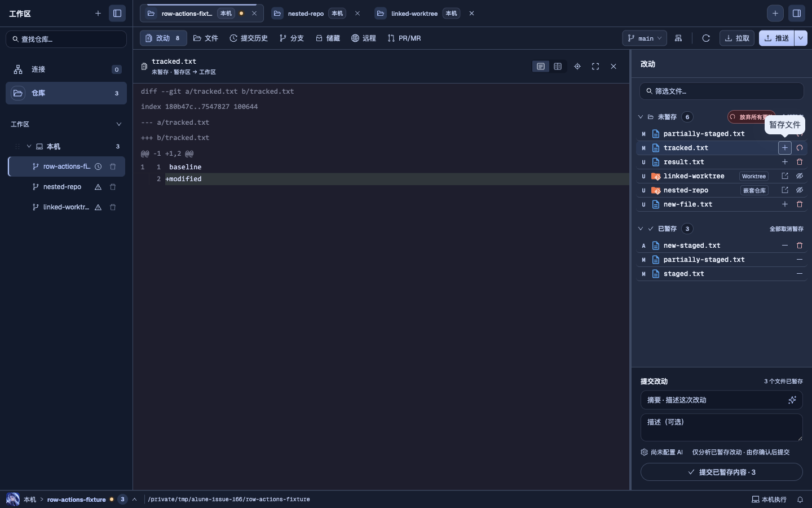Stage new-file.txt with its plus icon
Image resolution: width=812 pixels, height=508 pixels.
tap(785, 204)
